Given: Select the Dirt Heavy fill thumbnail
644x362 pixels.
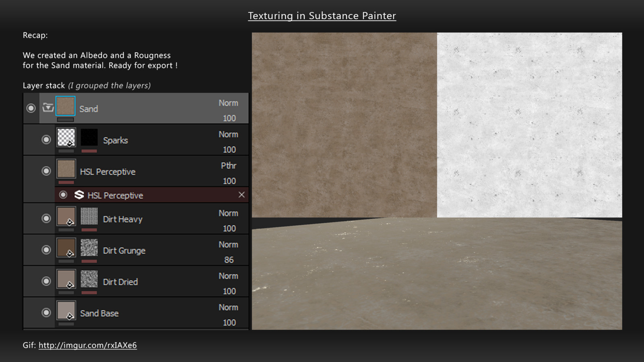Looking at the screenshot, I should click(x=66, y=216).
